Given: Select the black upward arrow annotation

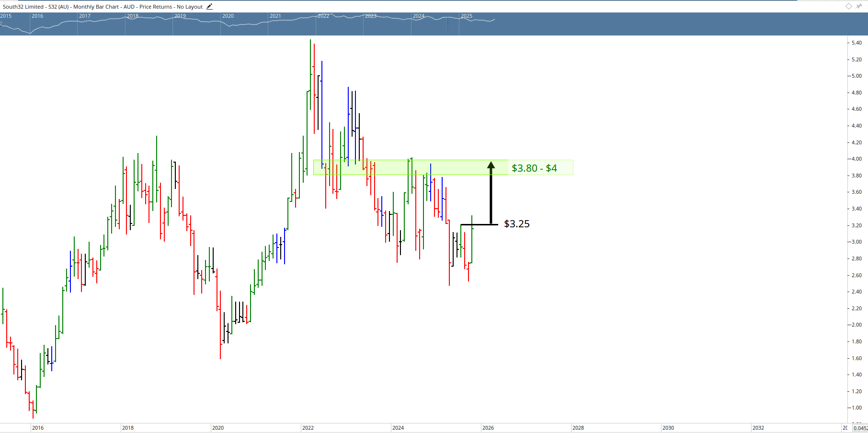Looking at the screenshot, I should [491, 192].
